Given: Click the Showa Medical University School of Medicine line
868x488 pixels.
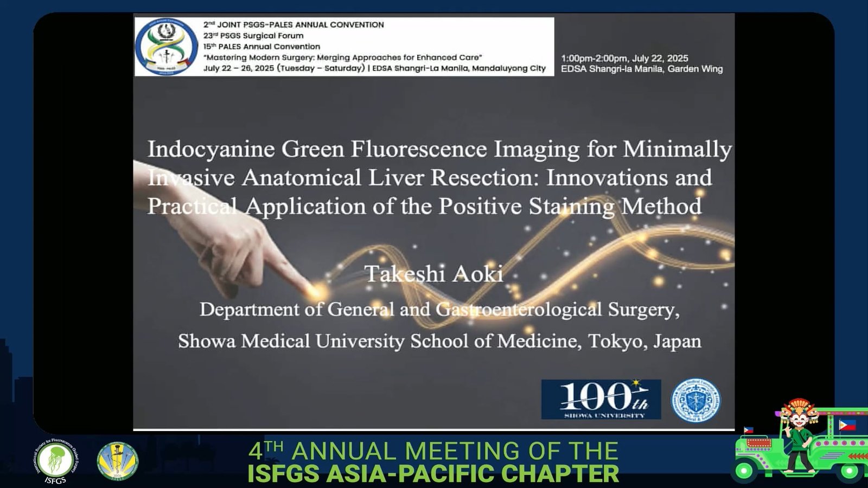Looking at the screenshot, I should pyautogui.click(x=439, y=341).
